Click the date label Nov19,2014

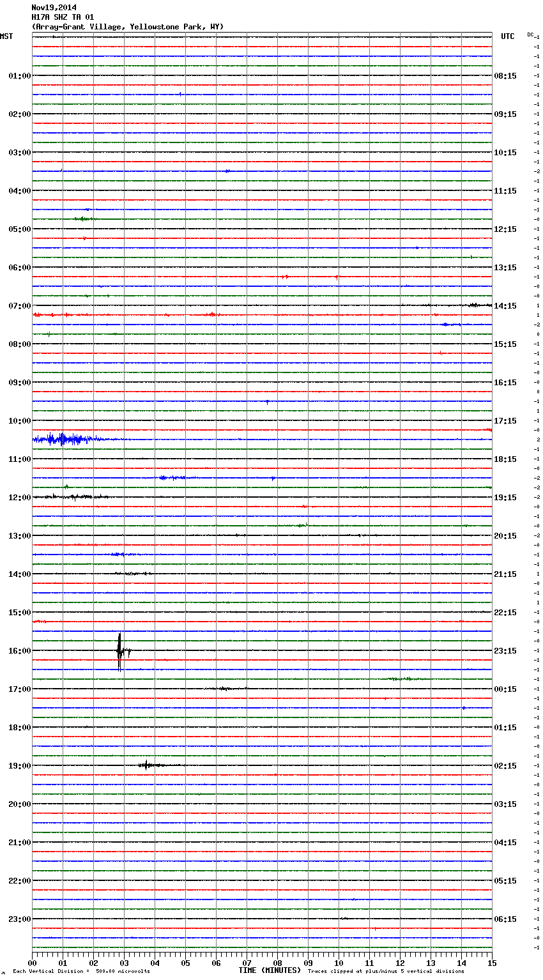(54, 8)
